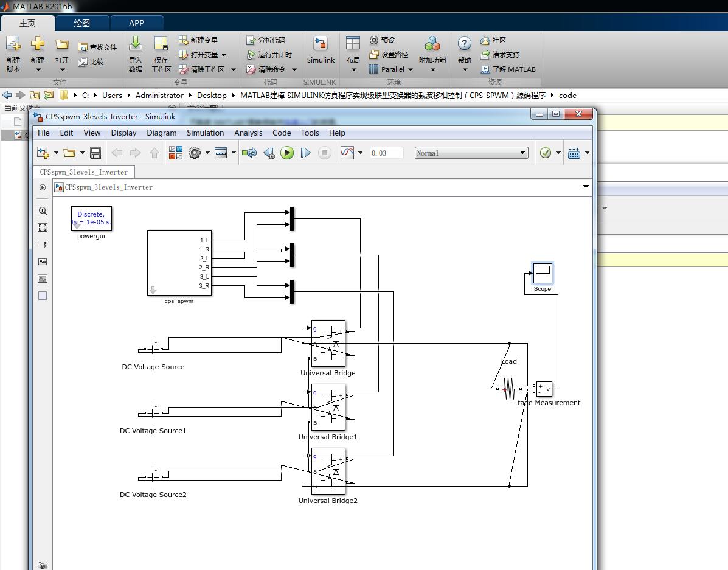The height and width of the screenshot is (570, 728).
Task: Click the Model Advisor checkmark icon
Action: (x=546, y=153)
